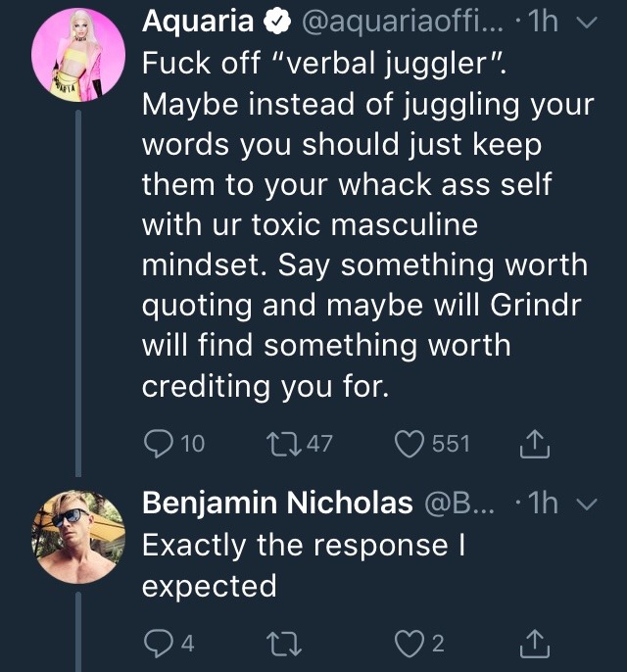This screenshot has height=672, width=627.
Task: Open the reply "Exactly the response I expected"
Action: pos(304,565)
